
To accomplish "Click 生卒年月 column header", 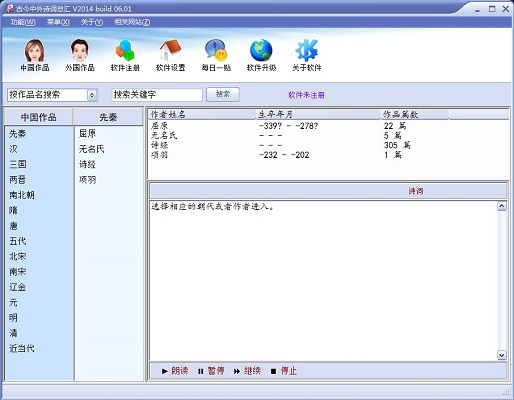I will tap(318, 114).
